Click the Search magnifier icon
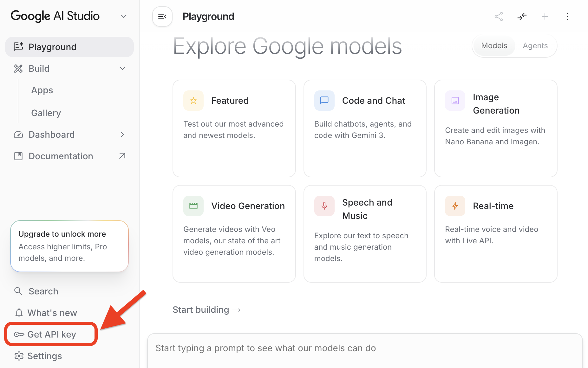588x368 pixels. [18, 291]
